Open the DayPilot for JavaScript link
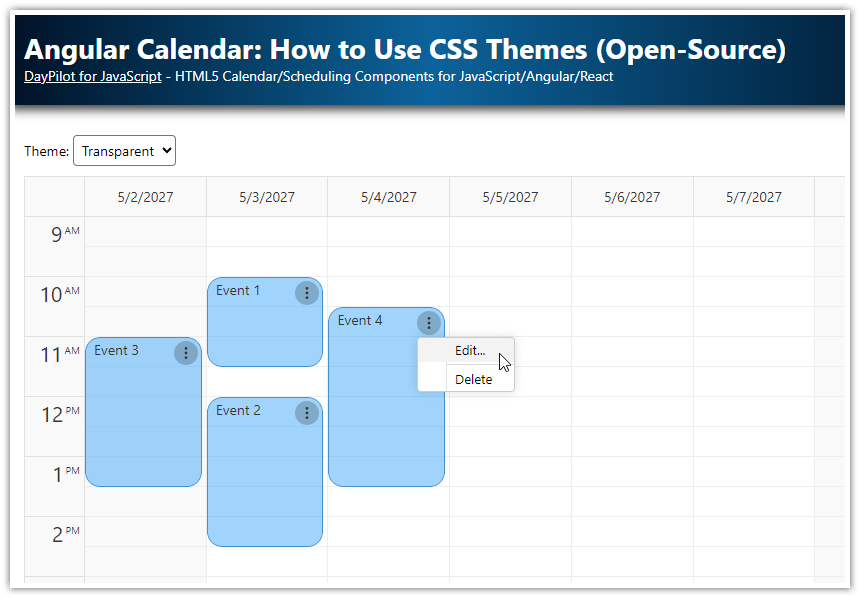Screen dimensions: 860x598 tap(92, 76)
